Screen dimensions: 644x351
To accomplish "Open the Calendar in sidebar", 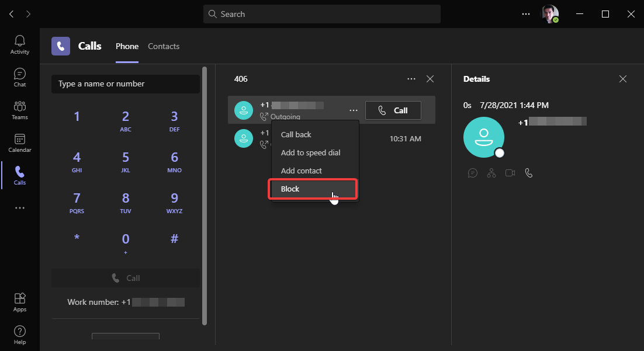I will [x=20, y=143].
